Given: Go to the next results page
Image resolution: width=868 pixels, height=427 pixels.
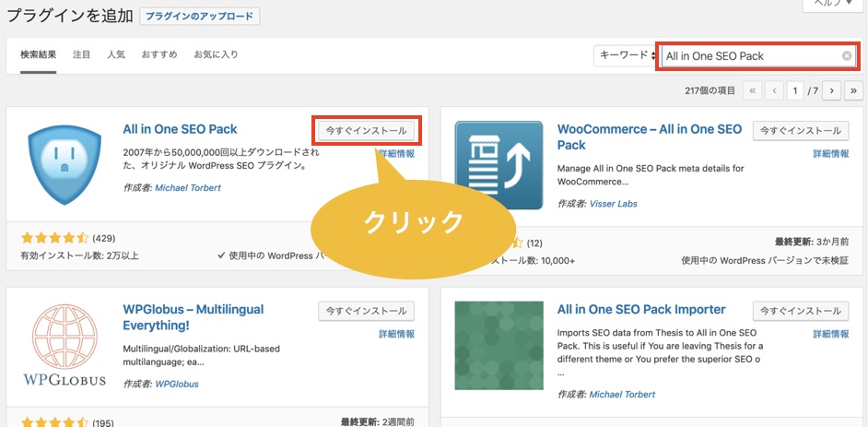Looking at the screenshot, I should pyautogui.click(x=831, y=90).
